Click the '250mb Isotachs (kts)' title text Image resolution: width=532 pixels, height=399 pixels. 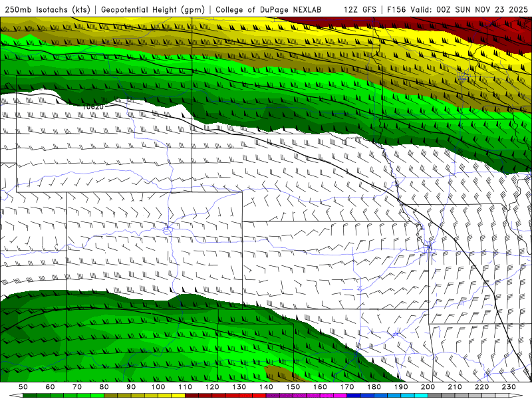click(x=47, y=9)
